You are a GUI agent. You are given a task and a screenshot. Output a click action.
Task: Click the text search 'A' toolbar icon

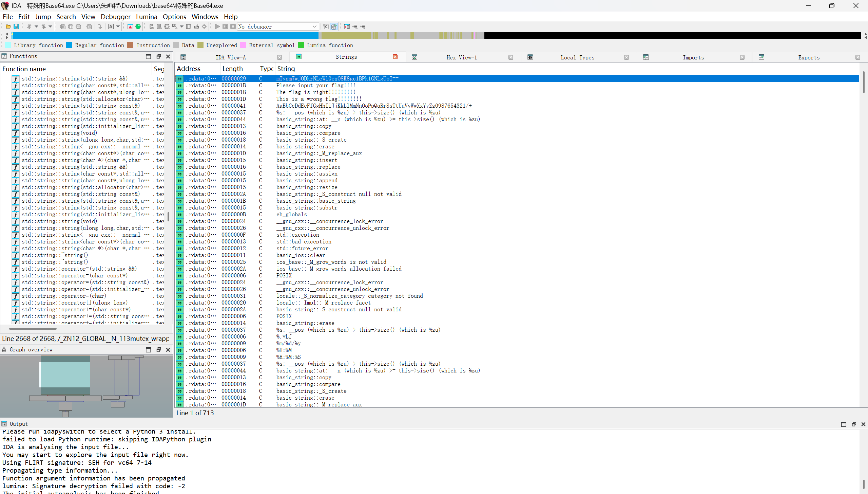click(x=111, y=26)
